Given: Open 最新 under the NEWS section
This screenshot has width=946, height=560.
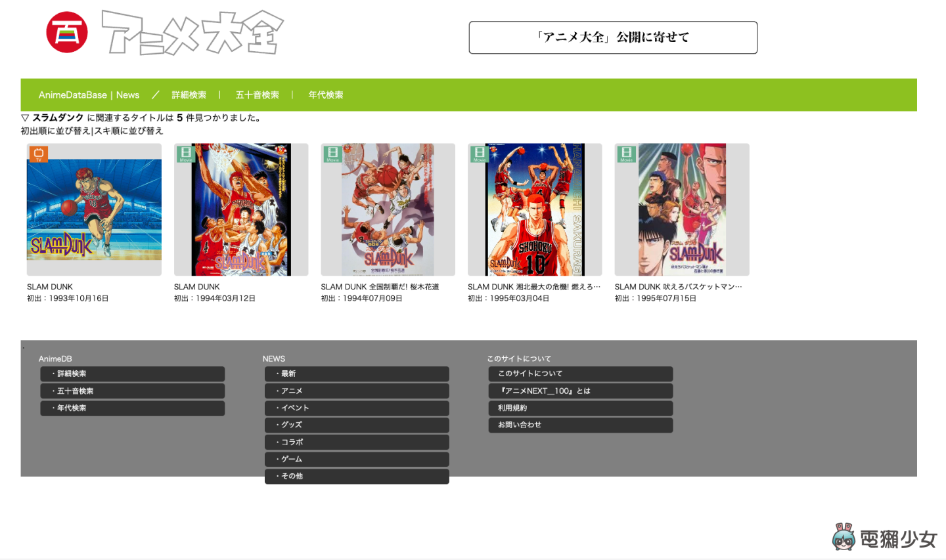Looking at the screenshot, I should [x=357, y=374].
